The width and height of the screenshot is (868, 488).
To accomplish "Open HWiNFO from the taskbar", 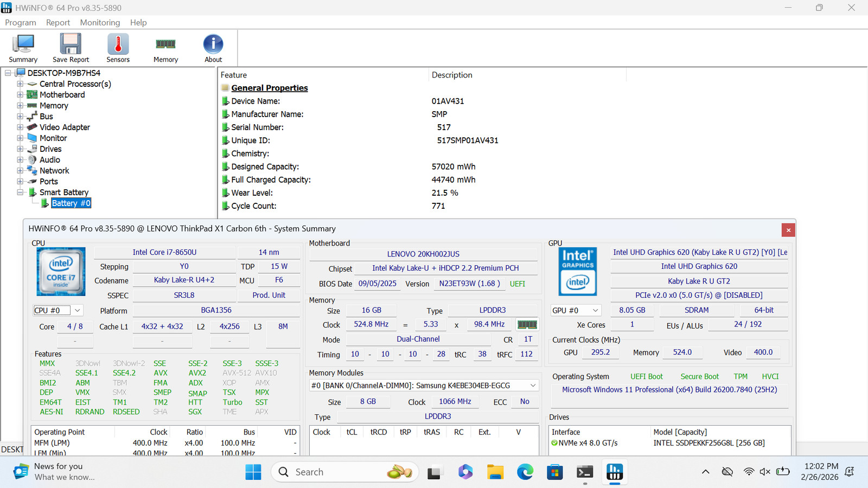I will (x=614, y=472).
